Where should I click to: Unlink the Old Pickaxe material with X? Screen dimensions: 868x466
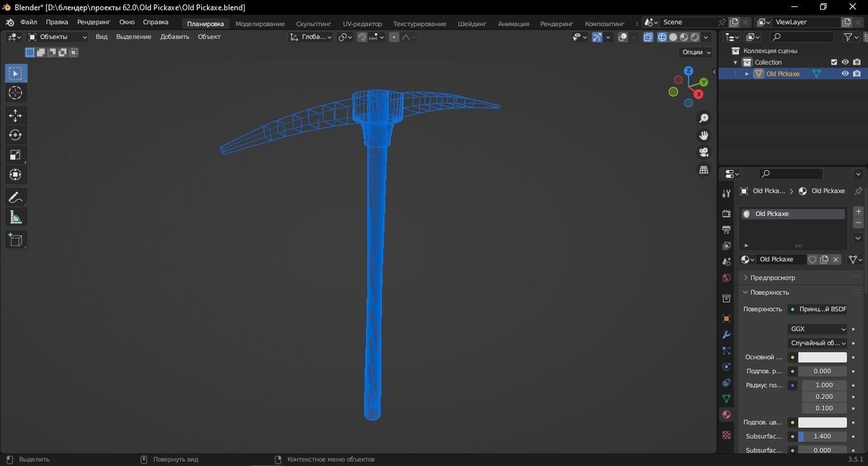(835, 260)
